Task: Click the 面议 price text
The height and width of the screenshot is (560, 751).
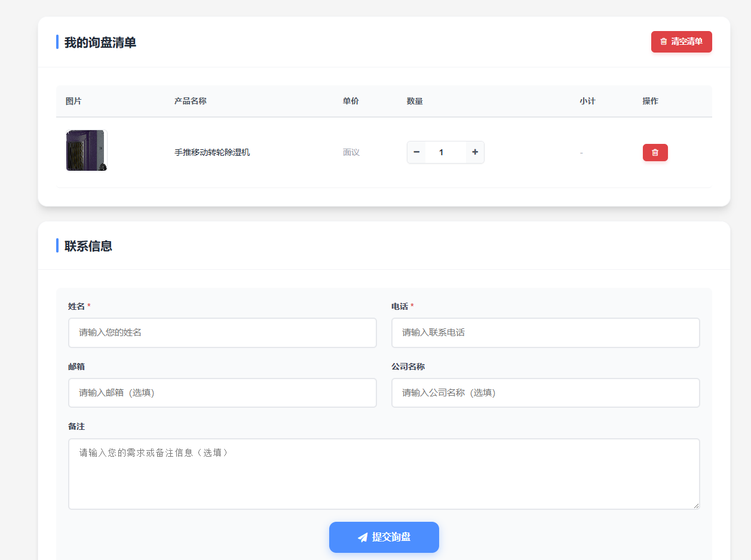Action: (351, 152)
